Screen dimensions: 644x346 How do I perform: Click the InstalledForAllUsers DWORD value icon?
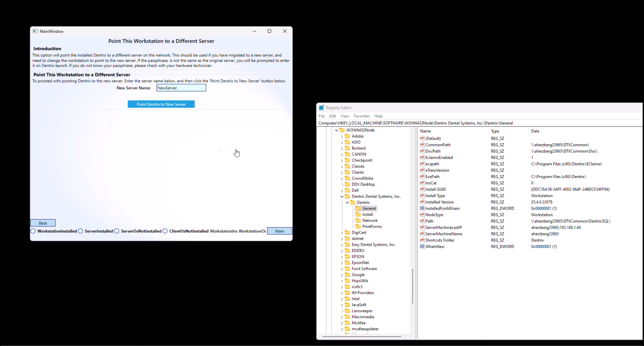point(422,208)
